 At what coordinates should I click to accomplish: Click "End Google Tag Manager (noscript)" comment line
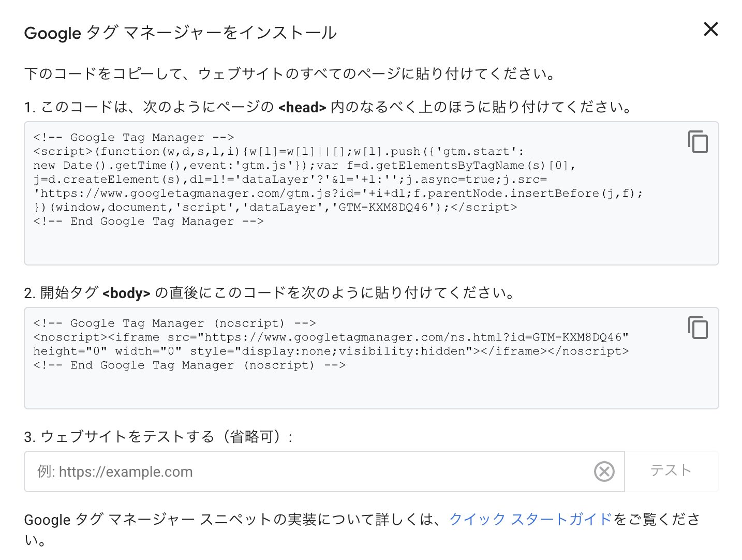click(189, 365)
